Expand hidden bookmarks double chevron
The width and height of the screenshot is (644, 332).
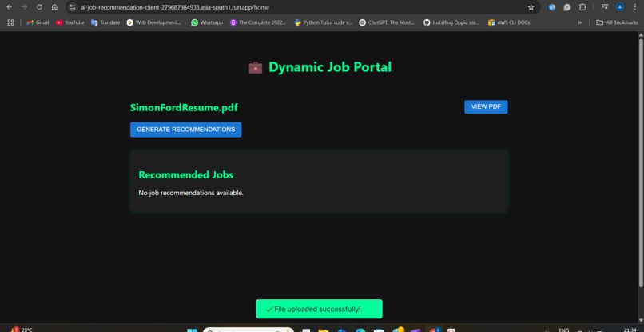(x=579, y=22)
